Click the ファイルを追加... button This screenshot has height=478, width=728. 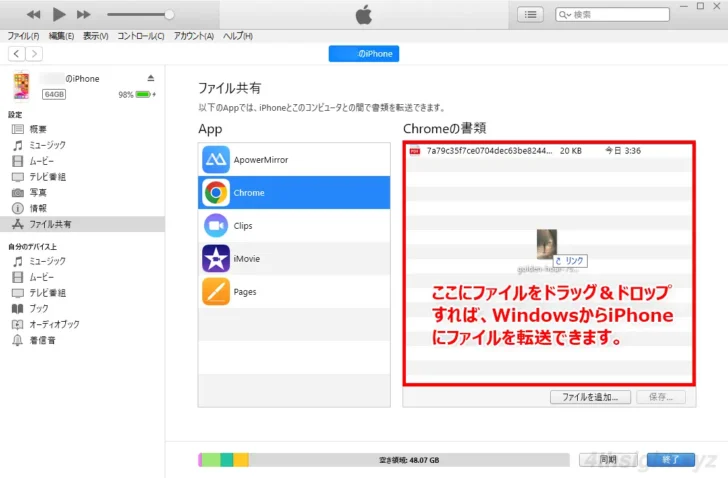590,397
